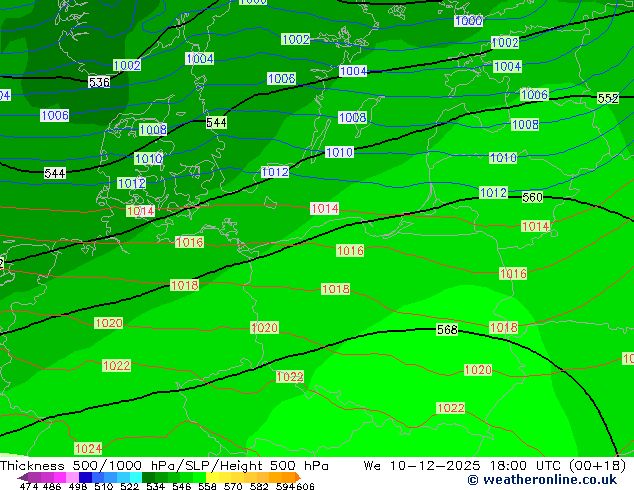
Task: Click the 552 height contour label
Action: [608, 98]
